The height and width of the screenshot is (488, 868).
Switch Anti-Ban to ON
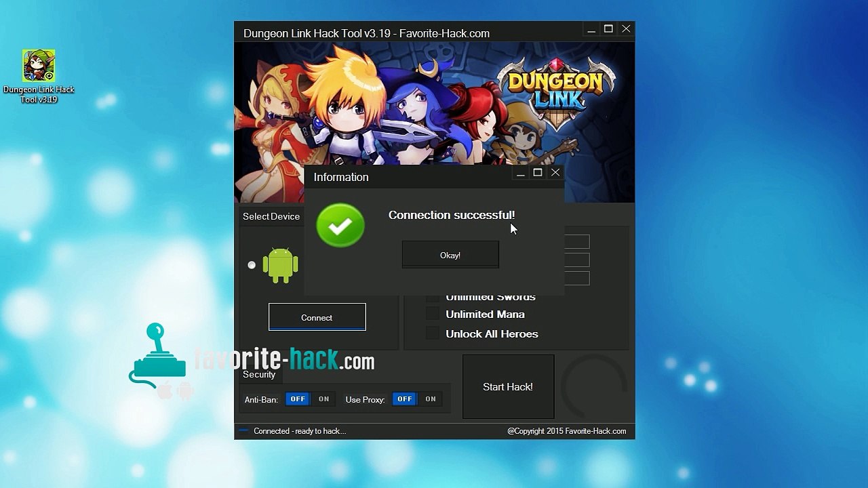point(323,399)
